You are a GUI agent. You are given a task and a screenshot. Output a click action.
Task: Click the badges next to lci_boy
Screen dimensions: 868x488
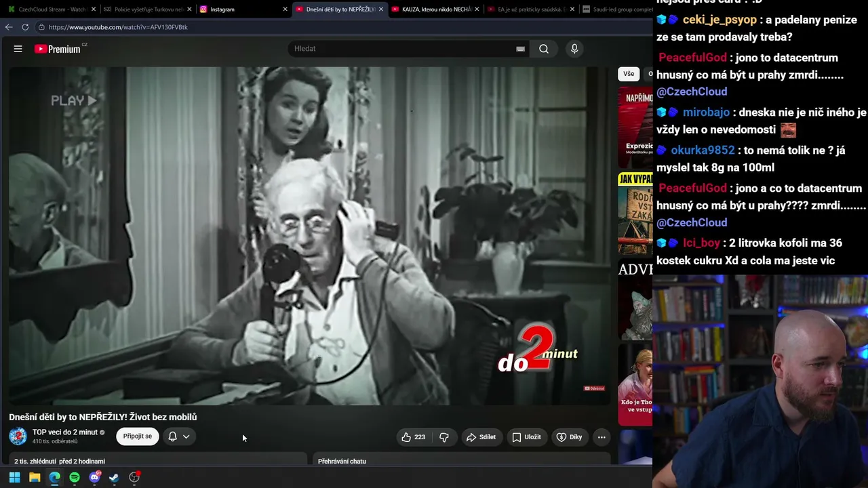(x=668, y=243)
